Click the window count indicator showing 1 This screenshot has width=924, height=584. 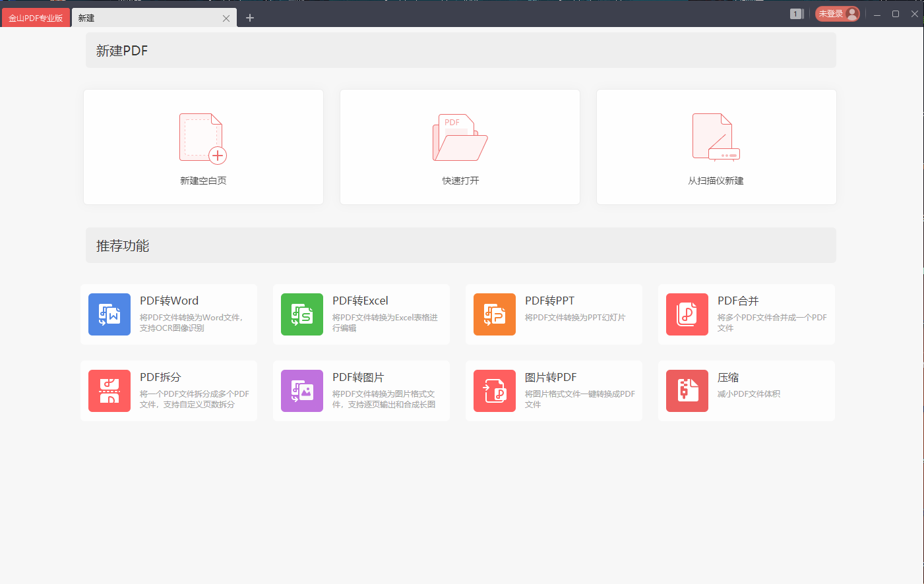pyautogui.click(x=796, y=14)
